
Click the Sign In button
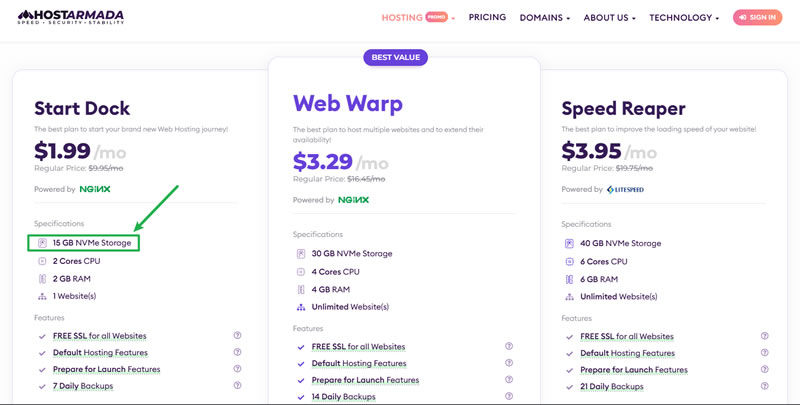tap(757, 17)
